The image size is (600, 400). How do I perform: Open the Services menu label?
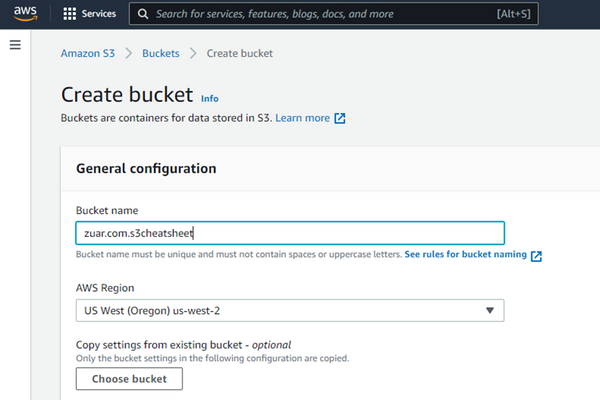pos(99,15)
